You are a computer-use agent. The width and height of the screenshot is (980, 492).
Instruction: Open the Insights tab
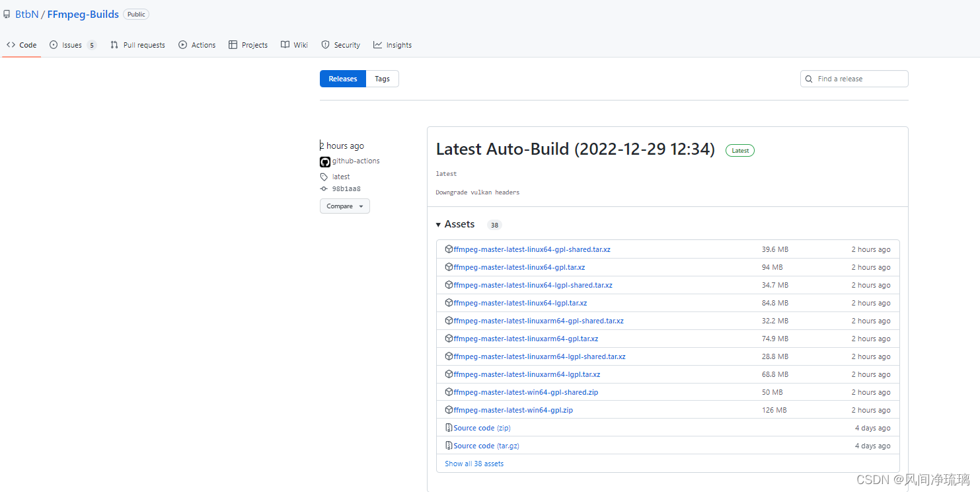(393, 45)
